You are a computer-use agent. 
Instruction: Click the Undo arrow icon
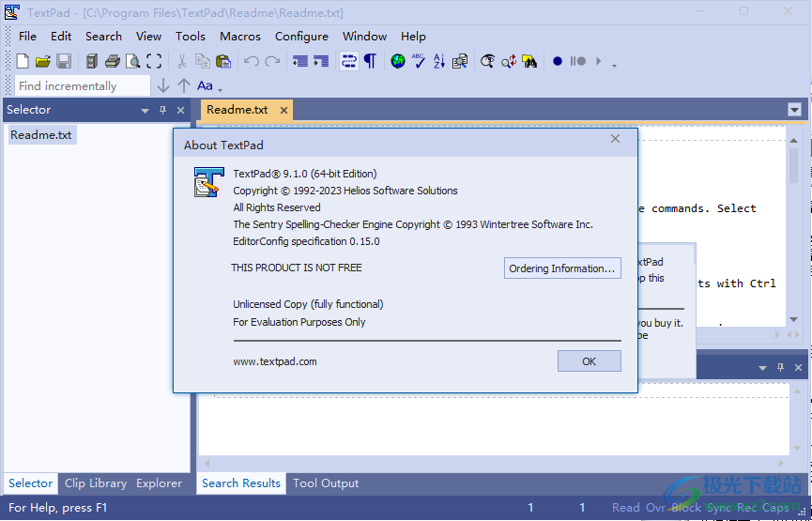pyautogui.click(x=252, y=61)
